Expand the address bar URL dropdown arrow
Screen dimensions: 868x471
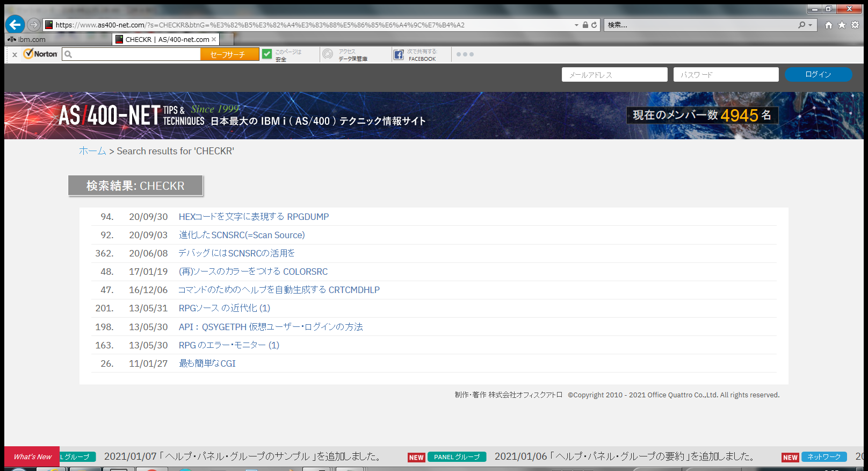[x=576, y=25]
